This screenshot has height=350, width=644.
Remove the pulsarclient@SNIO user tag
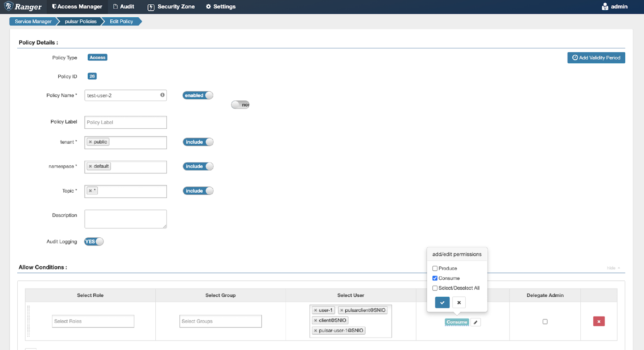pyautogui.click(x=342, y=311)
